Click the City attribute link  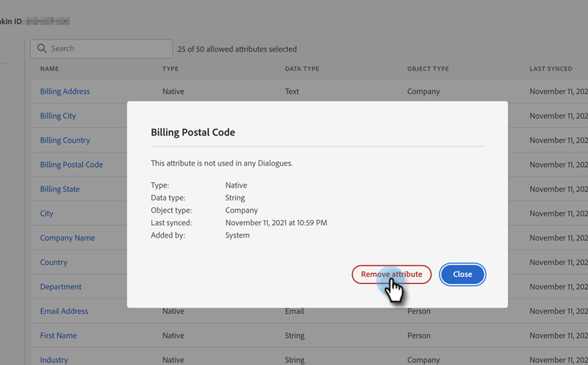tap(46, 213)
